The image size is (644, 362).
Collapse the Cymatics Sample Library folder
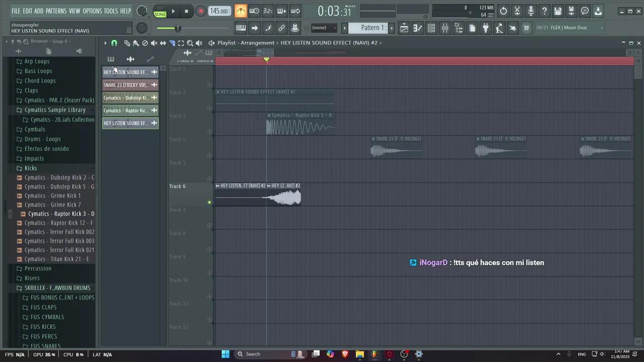click(x=54, y=110)
